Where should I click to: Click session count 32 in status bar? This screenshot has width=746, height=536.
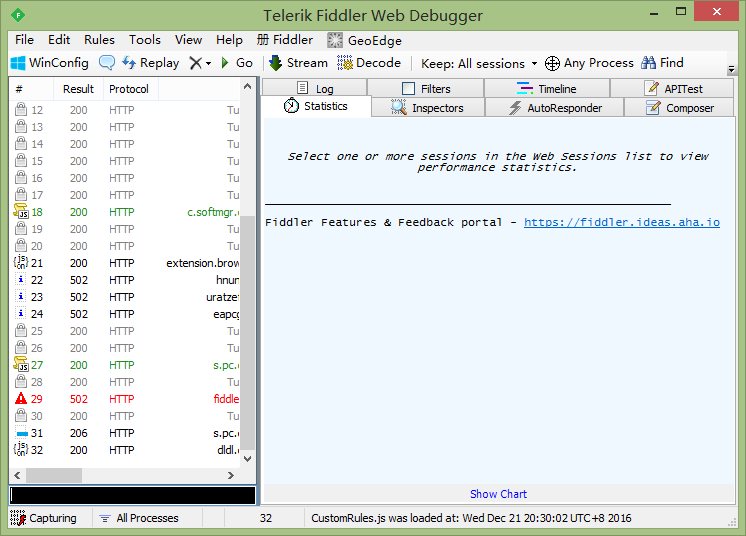(265, 518)
